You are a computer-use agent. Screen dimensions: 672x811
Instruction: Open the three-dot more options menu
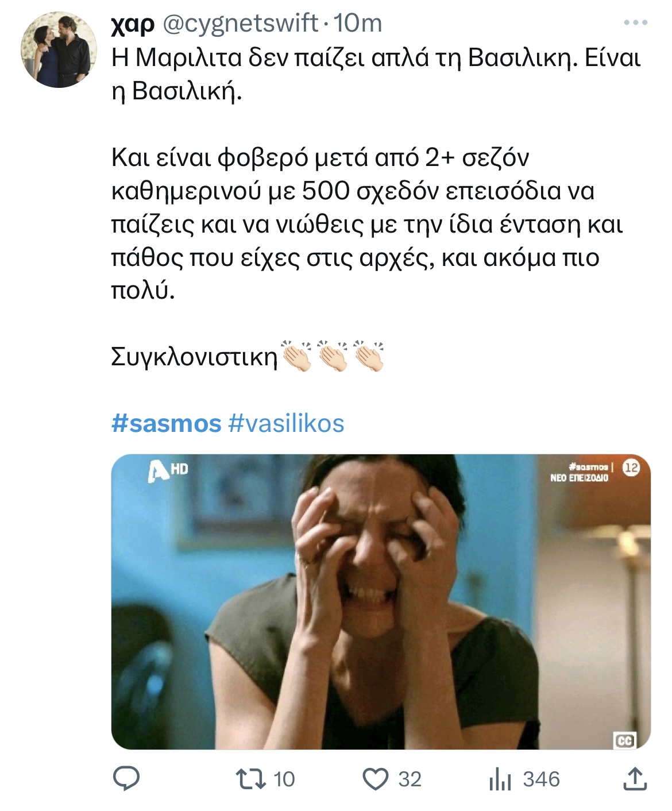(636, 23)
